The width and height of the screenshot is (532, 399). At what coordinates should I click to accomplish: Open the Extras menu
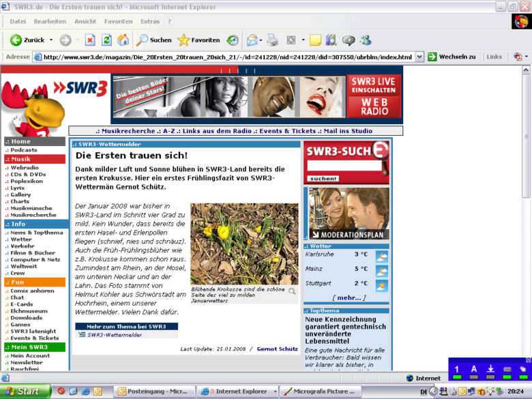point(150,21)
